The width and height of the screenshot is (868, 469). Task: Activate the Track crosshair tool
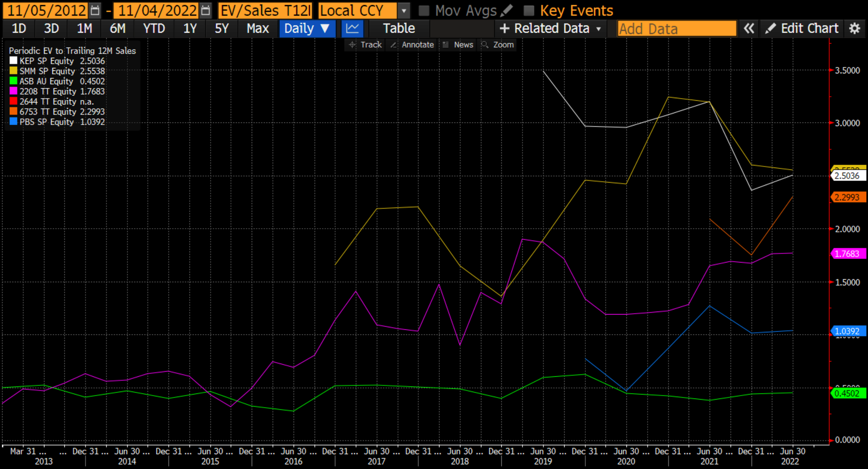365,45
